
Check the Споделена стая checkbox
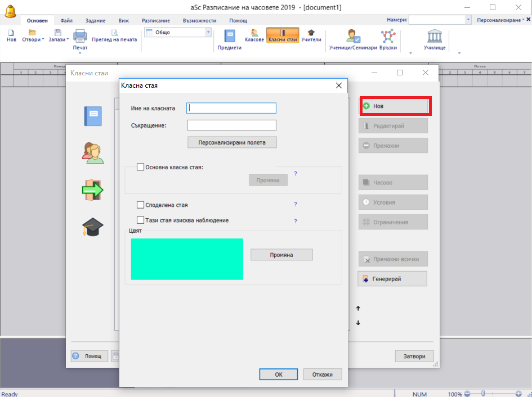(x=141, y=205)
